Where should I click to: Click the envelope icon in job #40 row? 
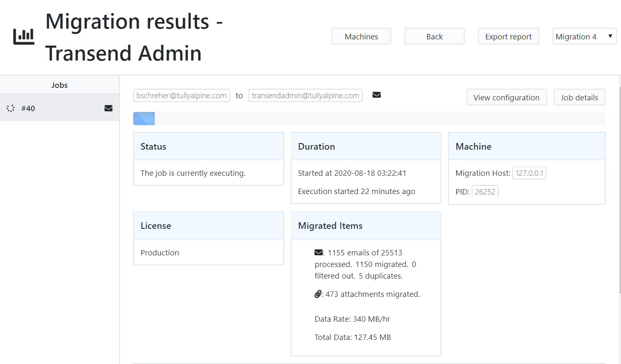(x=108, y=108)
